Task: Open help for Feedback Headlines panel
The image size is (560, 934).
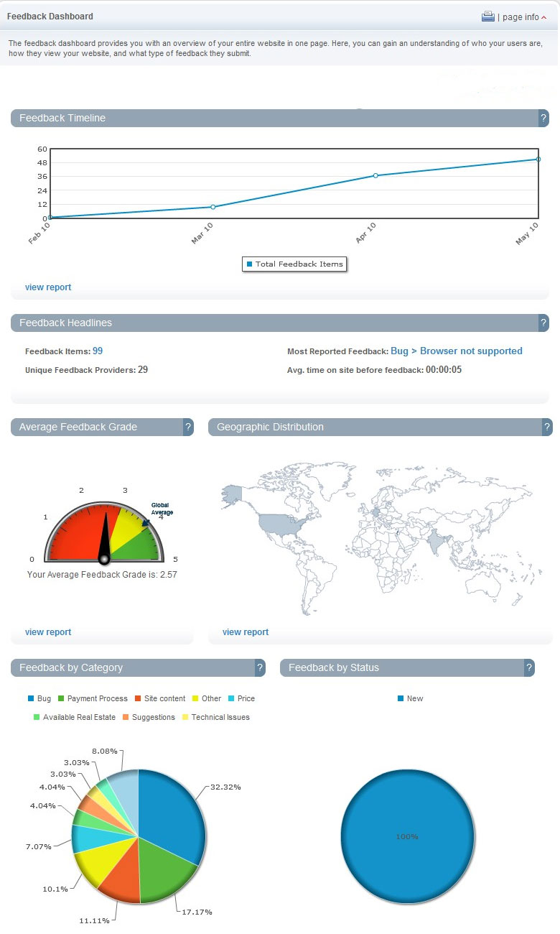Action: [543, 323]
